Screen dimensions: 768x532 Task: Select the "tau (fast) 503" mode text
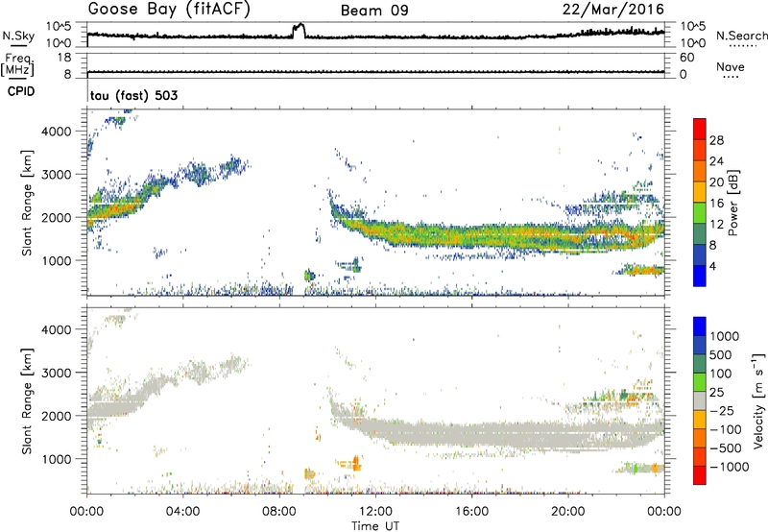click(133, 95)
